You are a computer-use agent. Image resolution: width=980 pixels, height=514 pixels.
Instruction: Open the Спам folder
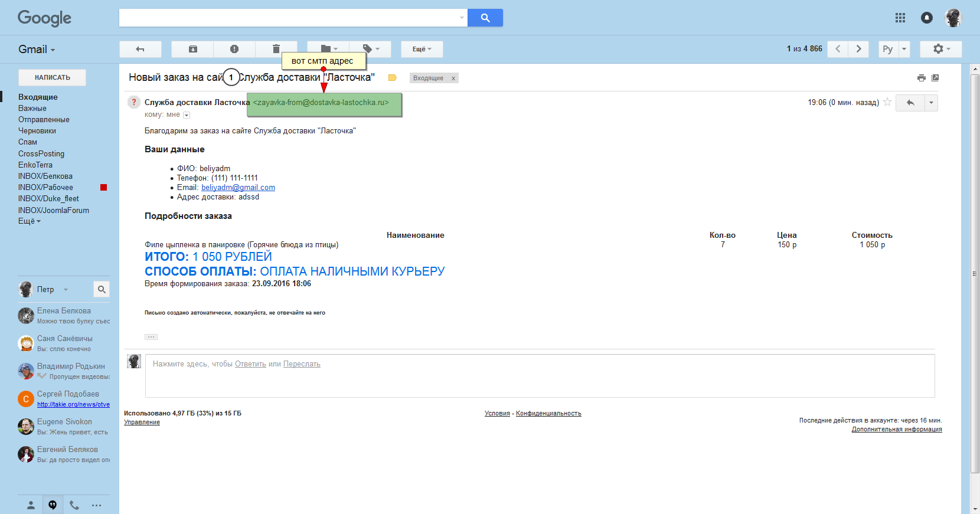[28, 142]
